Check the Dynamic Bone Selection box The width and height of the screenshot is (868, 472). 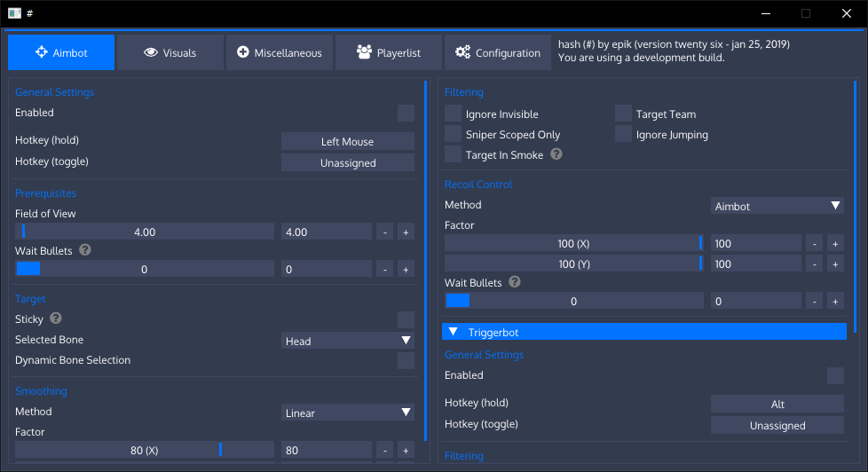[406, 360]
